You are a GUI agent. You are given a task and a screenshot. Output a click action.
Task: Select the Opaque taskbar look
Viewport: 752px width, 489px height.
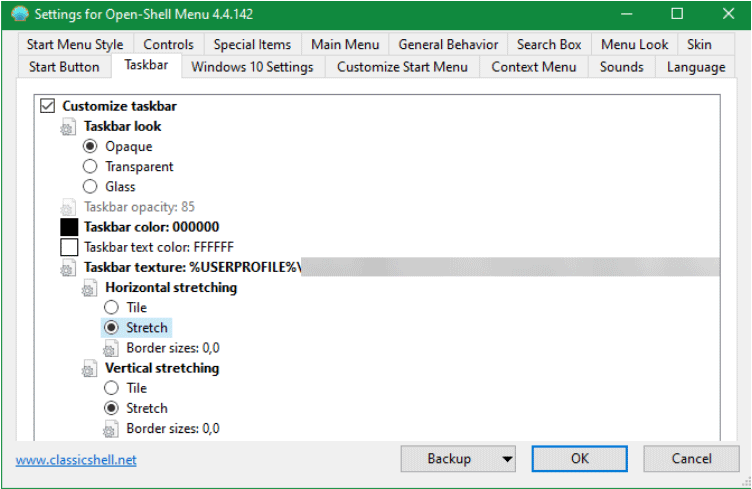point(90,146)
